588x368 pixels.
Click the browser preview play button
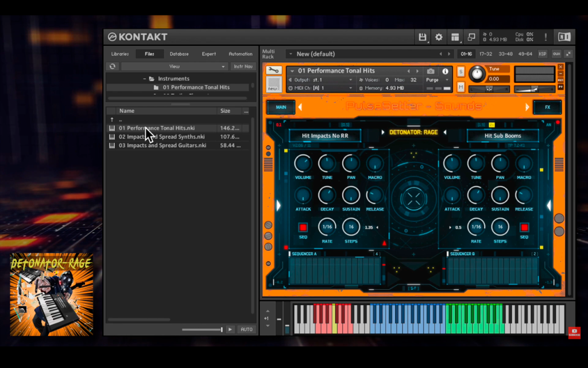pyautogui.click(x=230, y=329)
